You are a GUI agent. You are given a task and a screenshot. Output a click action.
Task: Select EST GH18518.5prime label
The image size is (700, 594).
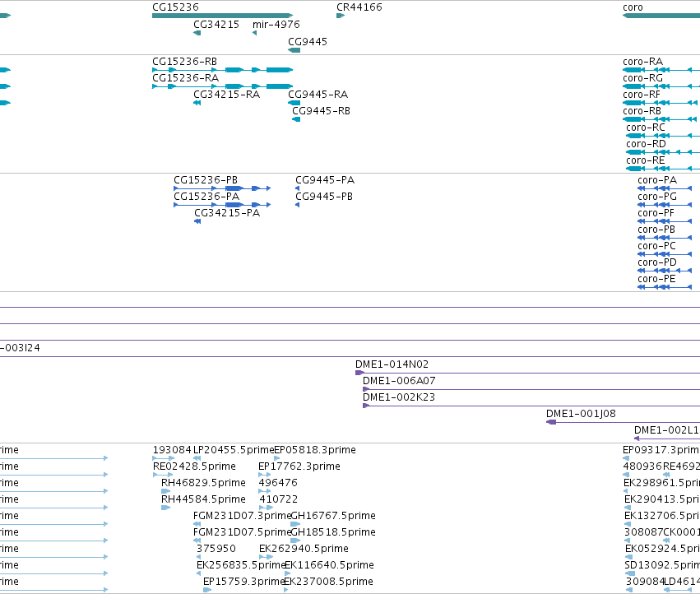[x=333, y=533]
